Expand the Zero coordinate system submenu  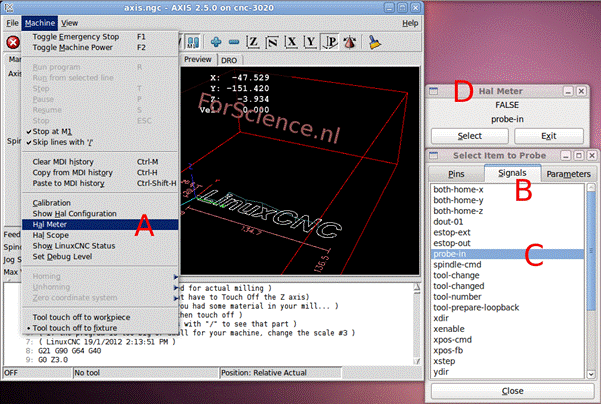pyautogui.click(x=100, y=298)
